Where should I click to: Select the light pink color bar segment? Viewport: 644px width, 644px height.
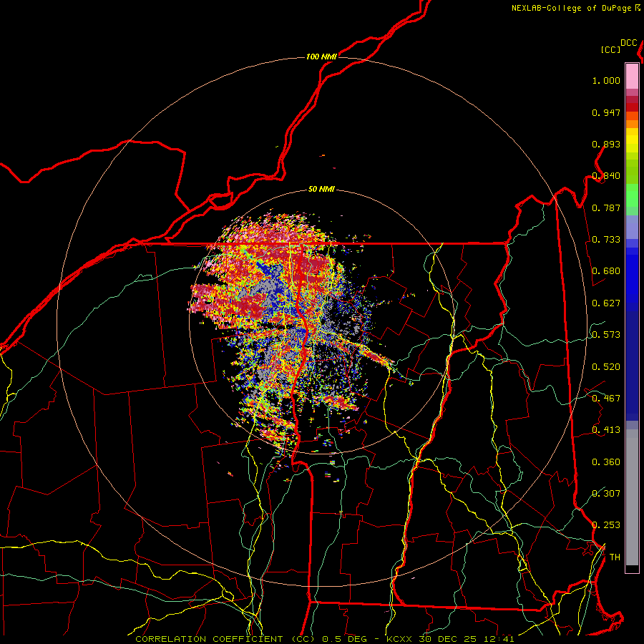[632, 77]
